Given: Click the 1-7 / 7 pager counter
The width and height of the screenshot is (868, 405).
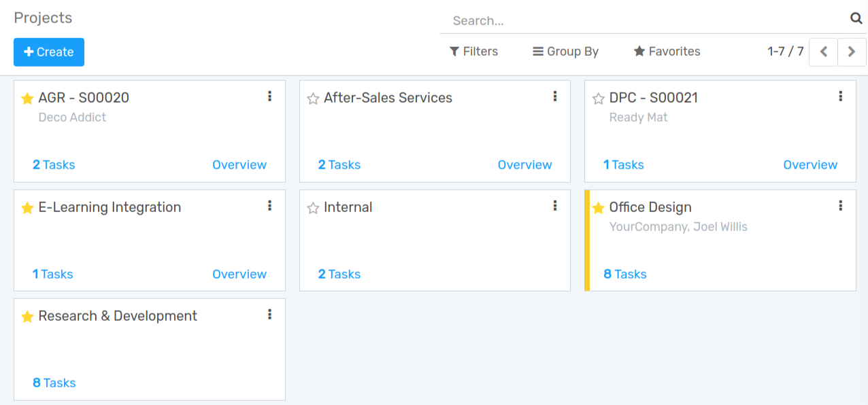Looking at the screenshot, I should point(786,52).
